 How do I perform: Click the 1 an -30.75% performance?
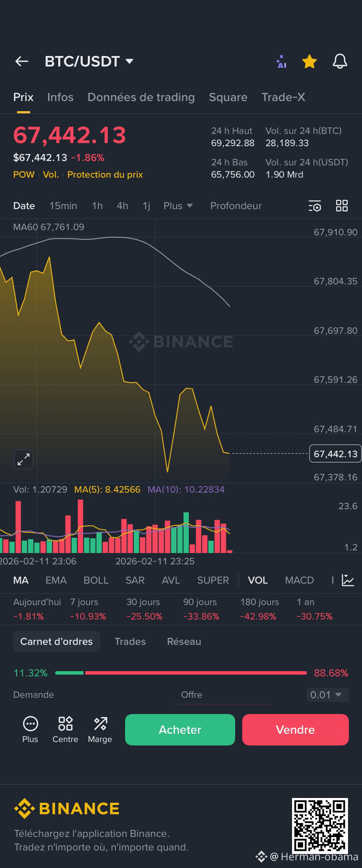tap(315, 609)
